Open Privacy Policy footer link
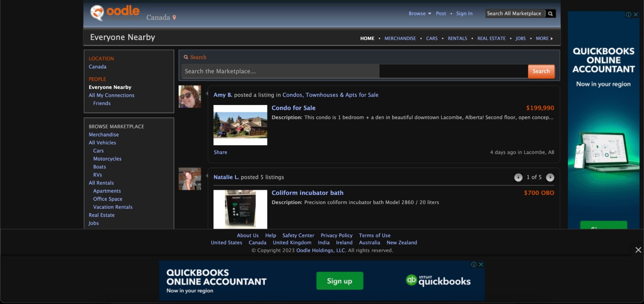The image size is (644, 304). pyautogui.click(x=337, y=235)
